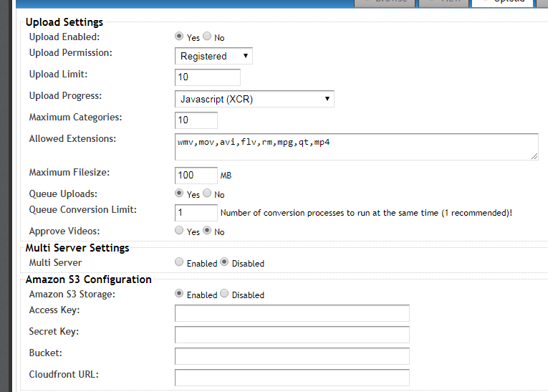Set Queue Uploads to Yes
Image resolution: width=548 pixels, height=392 pixels.
tap(179, 193)
